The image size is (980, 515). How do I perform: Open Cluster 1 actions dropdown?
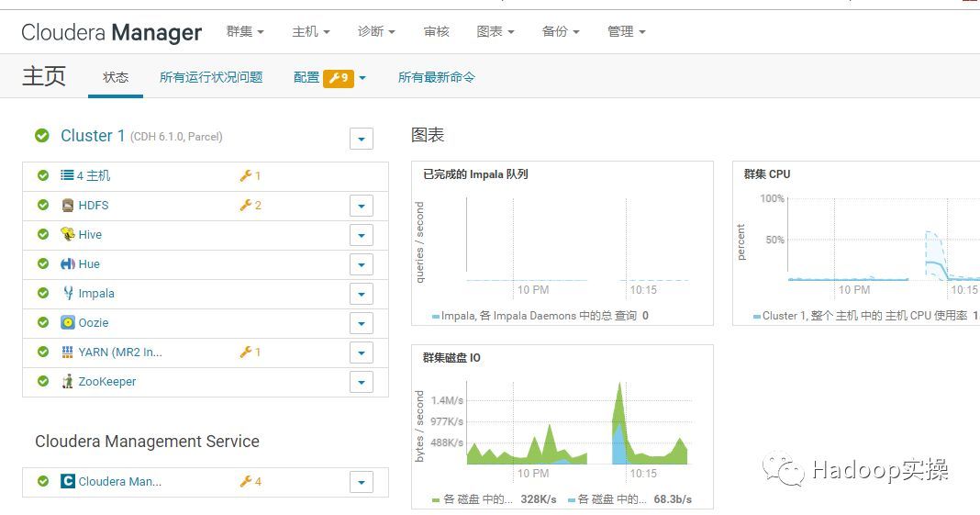[362, 139]
